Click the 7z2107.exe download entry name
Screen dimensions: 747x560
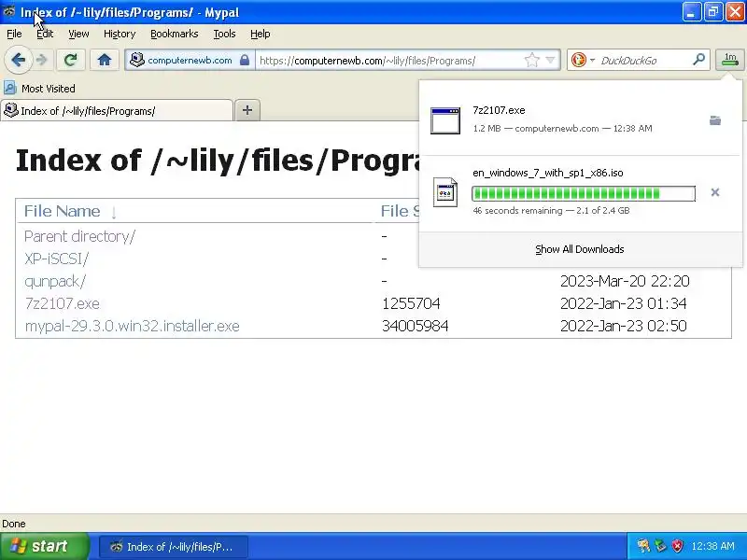coord(499,110)
